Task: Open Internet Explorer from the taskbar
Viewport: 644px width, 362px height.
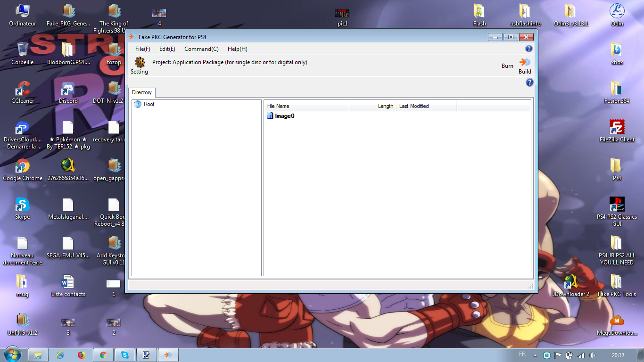Action: coord(60,355)
